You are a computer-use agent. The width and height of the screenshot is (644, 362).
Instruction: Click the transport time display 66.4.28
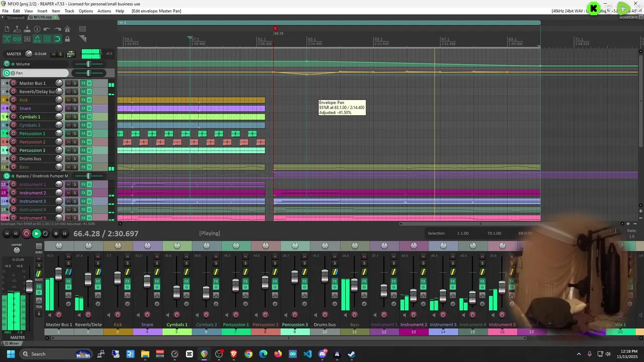point(106,233)
